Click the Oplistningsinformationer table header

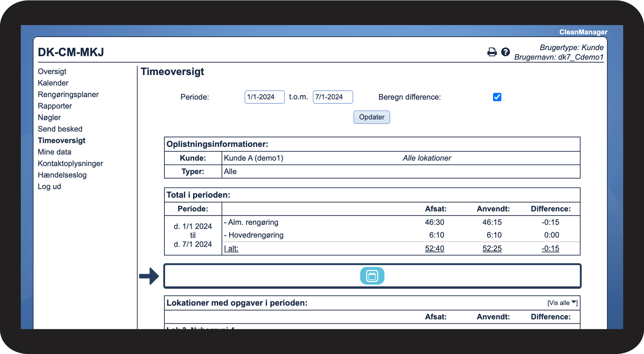[217, 144]
